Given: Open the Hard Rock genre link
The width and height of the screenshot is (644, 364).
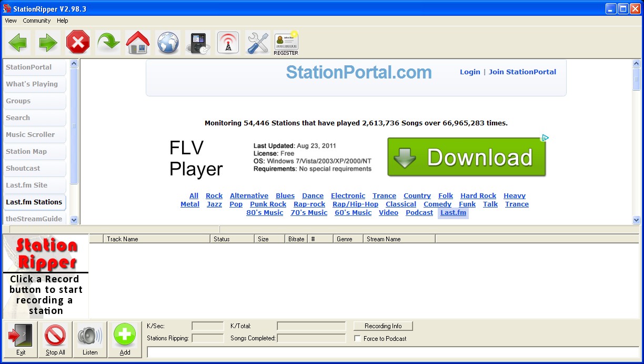Looking at the screenshot, I should (478, 196).
